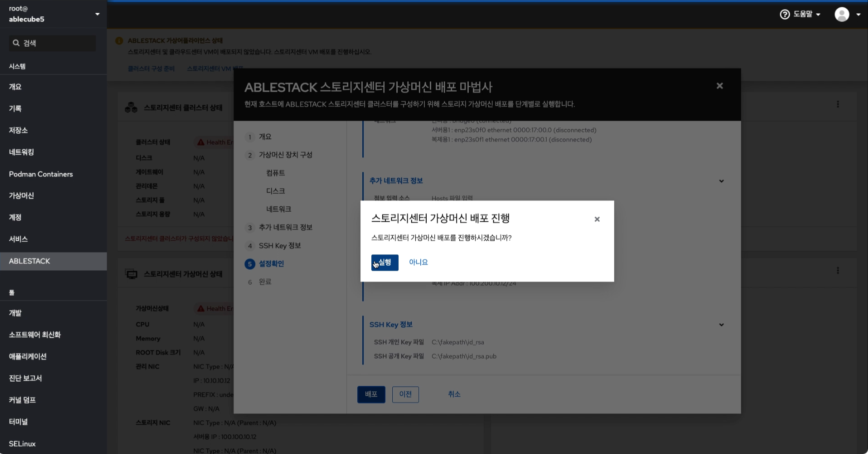868x454 pixels.
Task: Collapse the SSH Key 정보 section
Action: pos(721,325)
